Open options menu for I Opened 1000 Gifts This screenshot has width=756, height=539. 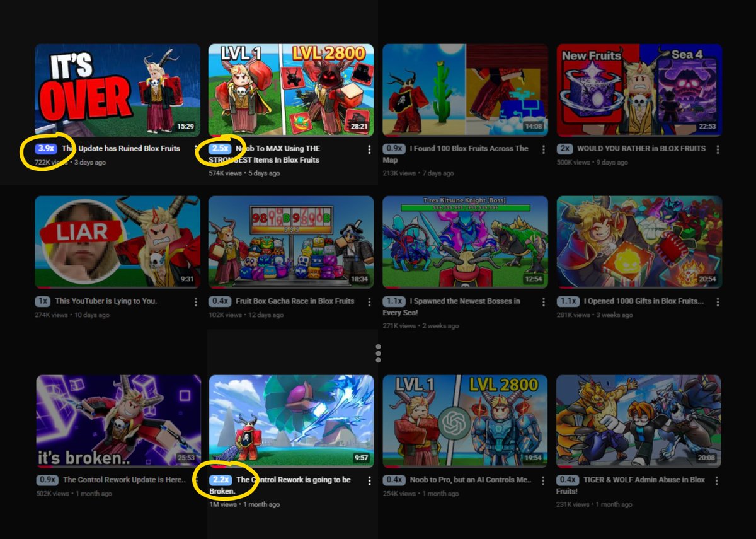pyautogui.click(x=717, y=302)
